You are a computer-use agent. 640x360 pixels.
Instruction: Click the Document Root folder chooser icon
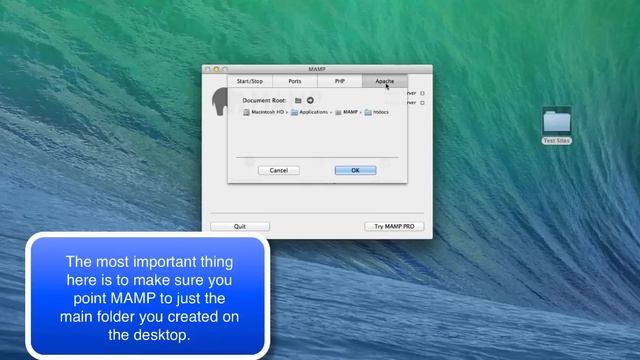point(298,100)
